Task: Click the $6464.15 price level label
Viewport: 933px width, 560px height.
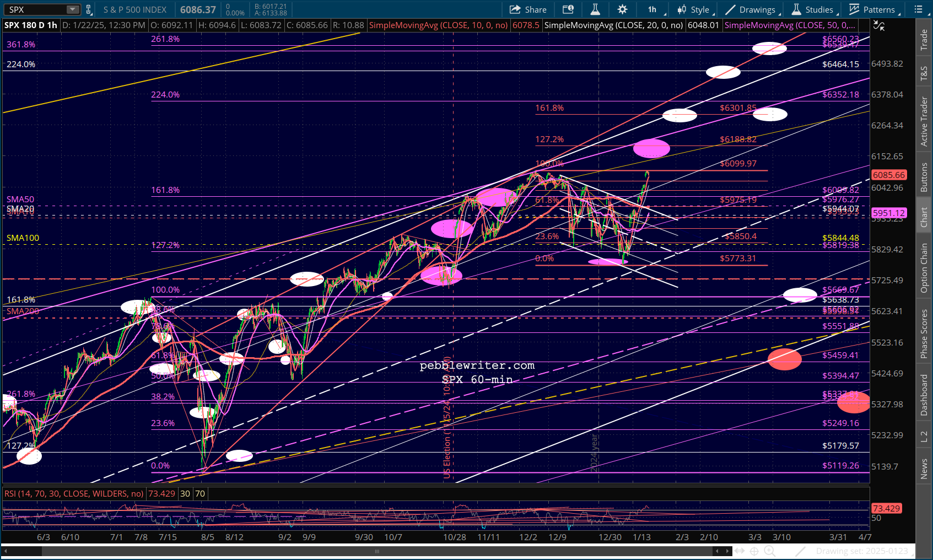Action: [840, 64]
